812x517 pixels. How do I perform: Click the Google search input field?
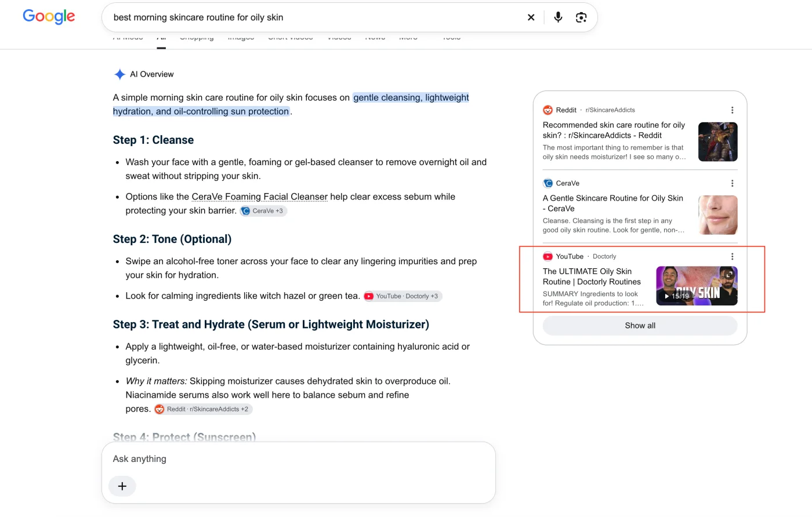[313, 17]
